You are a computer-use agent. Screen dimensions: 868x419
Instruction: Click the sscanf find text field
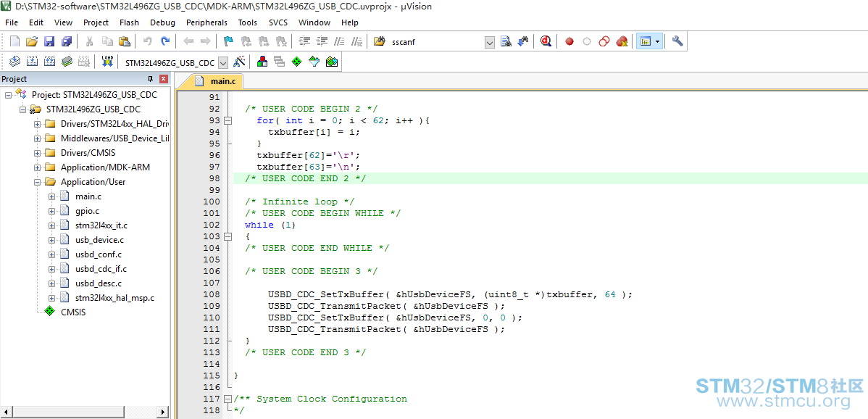click(436, 42)
